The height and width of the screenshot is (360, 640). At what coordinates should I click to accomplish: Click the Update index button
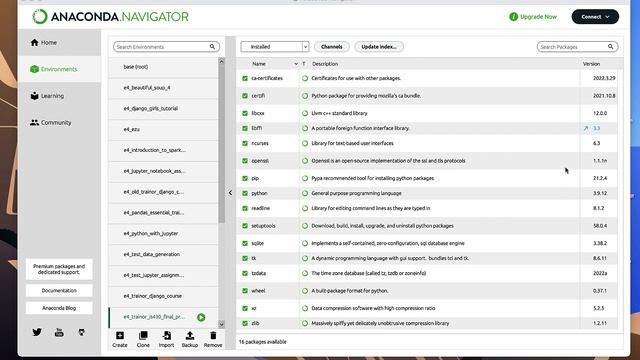(x=379, y=47)
